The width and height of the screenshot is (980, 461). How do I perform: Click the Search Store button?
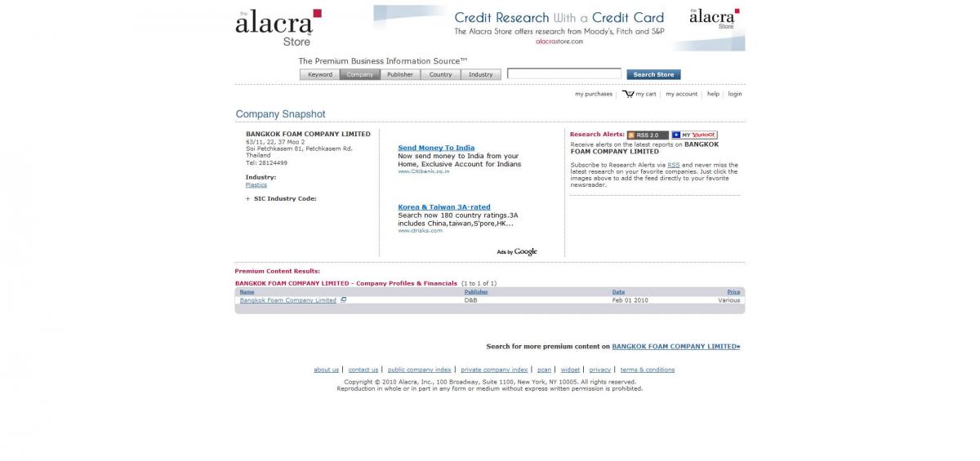pyautogui.click(x=653, y=74)
